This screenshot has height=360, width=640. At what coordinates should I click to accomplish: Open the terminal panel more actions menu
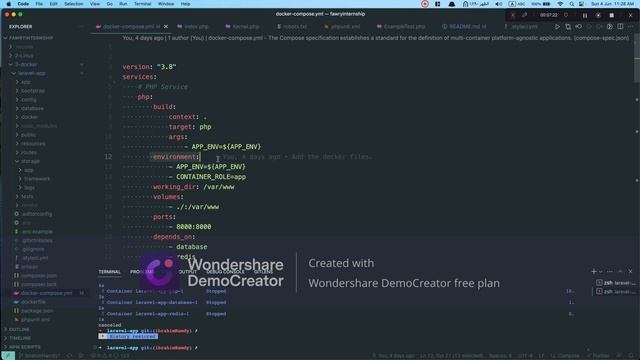point(609,271)
